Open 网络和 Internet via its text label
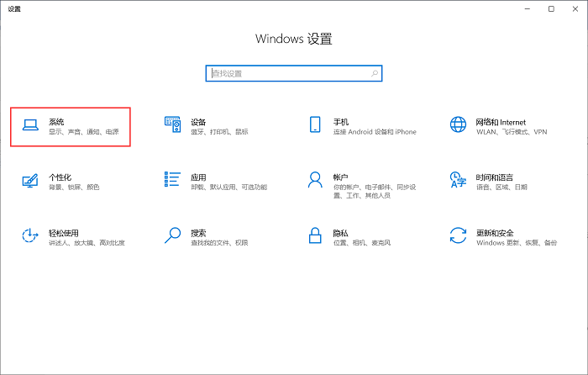Image resolution: width=588 pixels, height=375 pixels. point(501,122)
